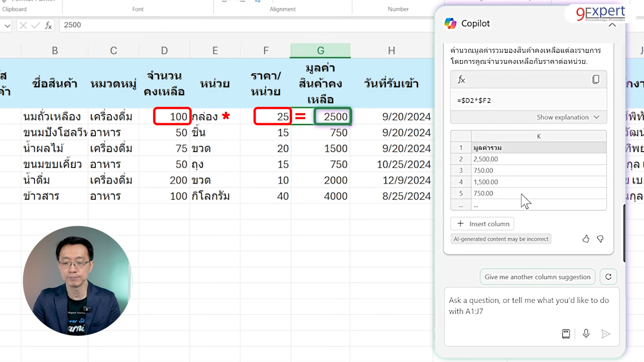Open the Name Box dropdown arrow
644x362 pixels.
pyautogui.click(x=7, y=25)
